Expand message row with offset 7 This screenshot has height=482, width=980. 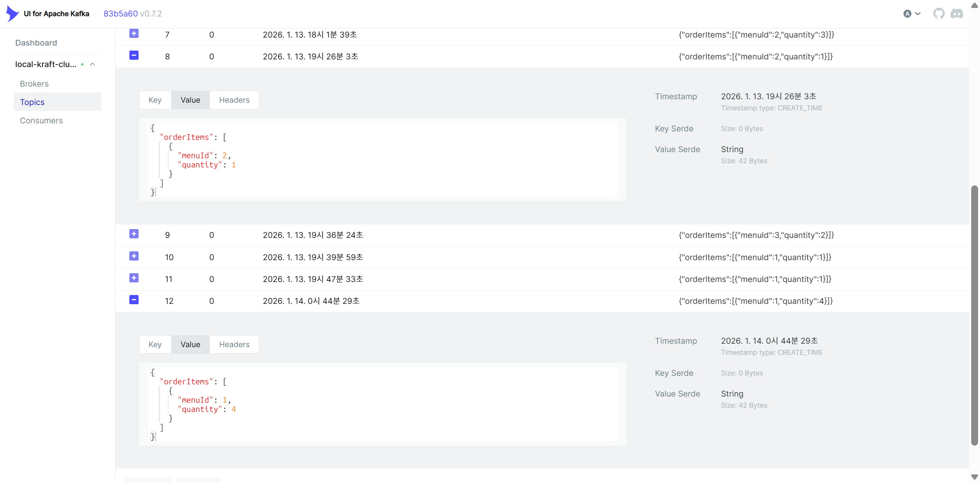tap(134, 34)
